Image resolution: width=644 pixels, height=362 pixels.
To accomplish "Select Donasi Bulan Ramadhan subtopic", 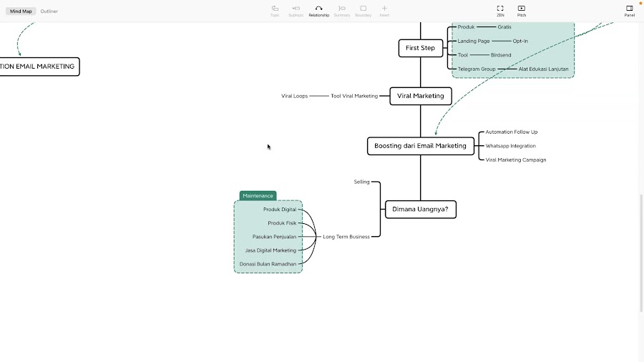I will [x=268, y=264].
